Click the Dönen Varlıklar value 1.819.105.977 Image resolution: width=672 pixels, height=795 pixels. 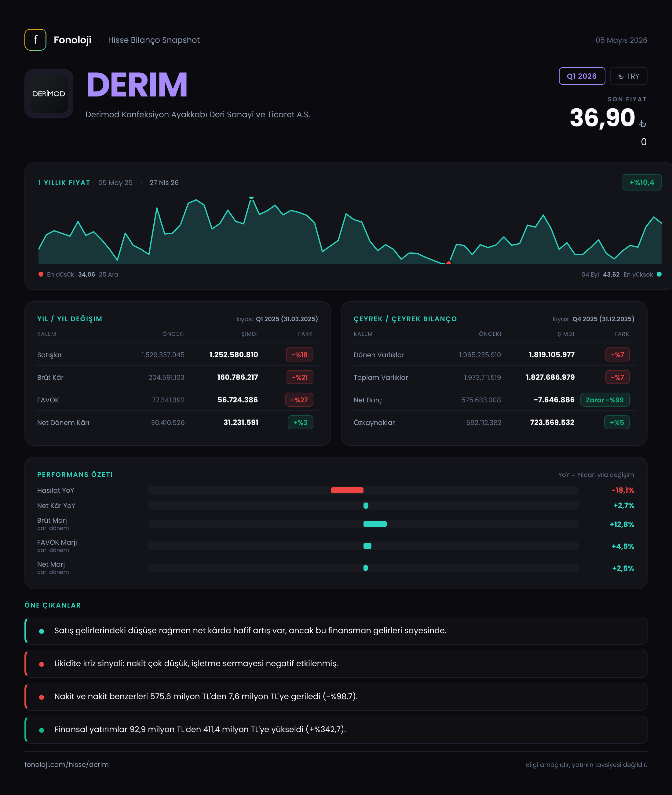pos(552,354)
